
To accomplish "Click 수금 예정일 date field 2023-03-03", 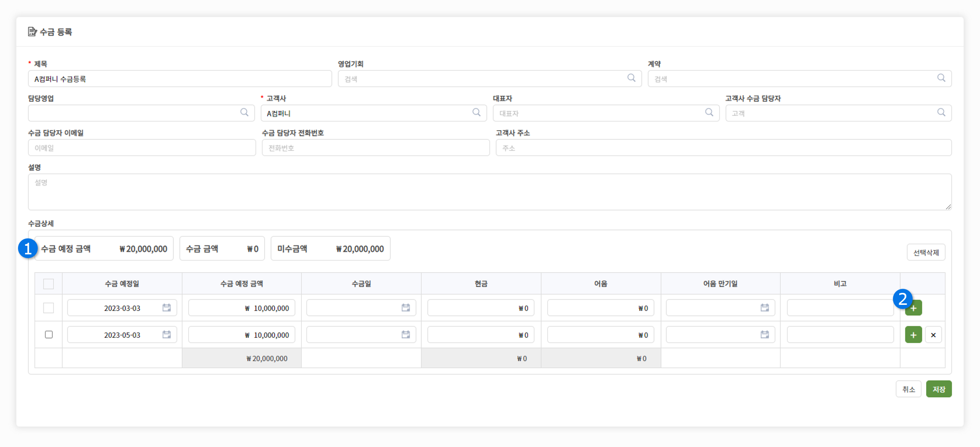I will click(122, 308).
